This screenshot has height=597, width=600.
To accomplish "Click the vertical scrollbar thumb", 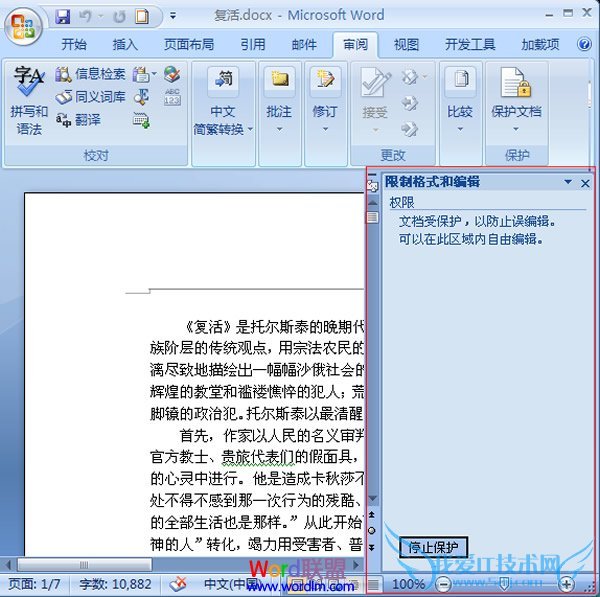I will (373, 217).
